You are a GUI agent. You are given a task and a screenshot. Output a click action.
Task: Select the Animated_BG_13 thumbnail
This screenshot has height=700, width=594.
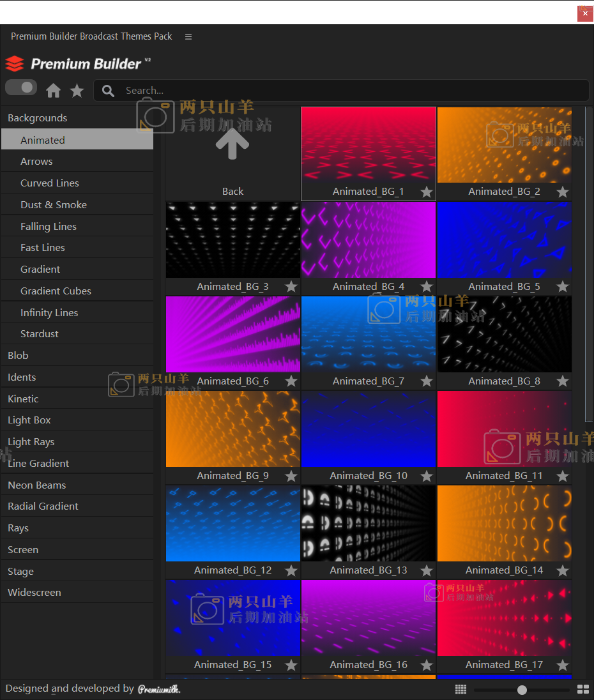coord(369,524)
